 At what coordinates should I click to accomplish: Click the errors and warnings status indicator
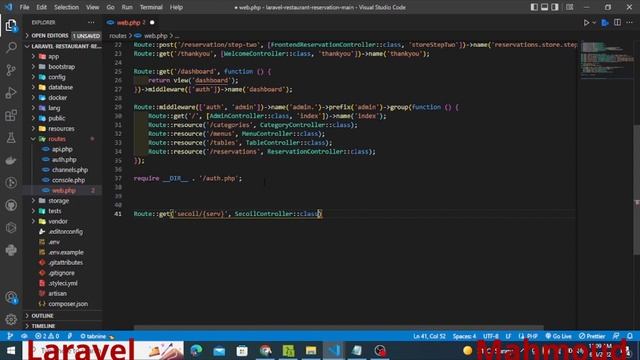click(47, 336)
